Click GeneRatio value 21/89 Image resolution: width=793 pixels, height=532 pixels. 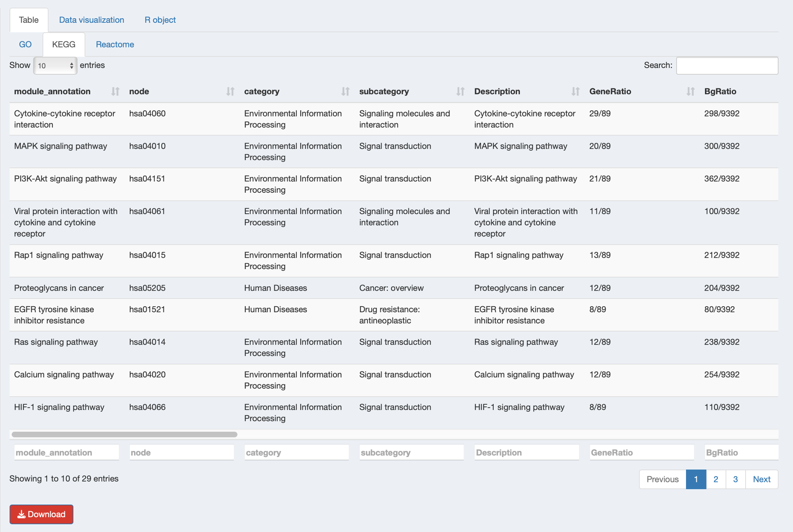point(600,179)
